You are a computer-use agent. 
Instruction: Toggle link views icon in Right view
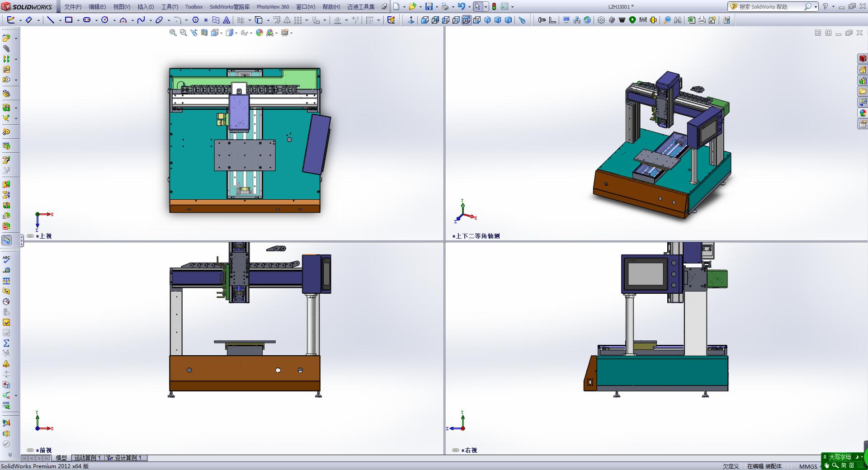tap(456, 450)
